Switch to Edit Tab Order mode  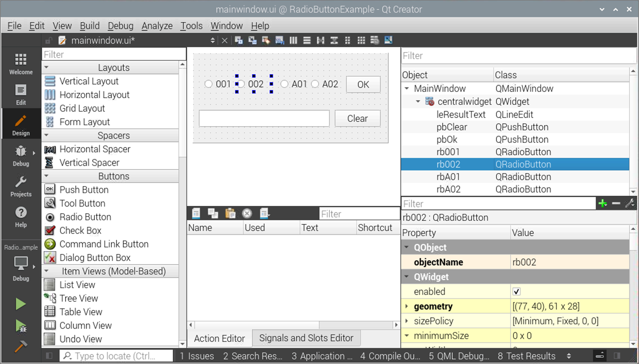280,40
